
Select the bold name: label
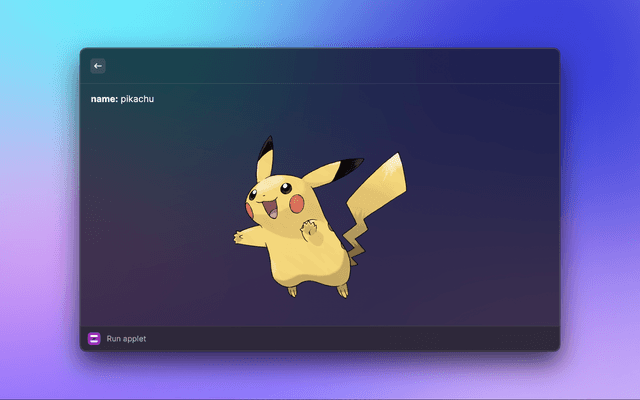coord(104,99)
